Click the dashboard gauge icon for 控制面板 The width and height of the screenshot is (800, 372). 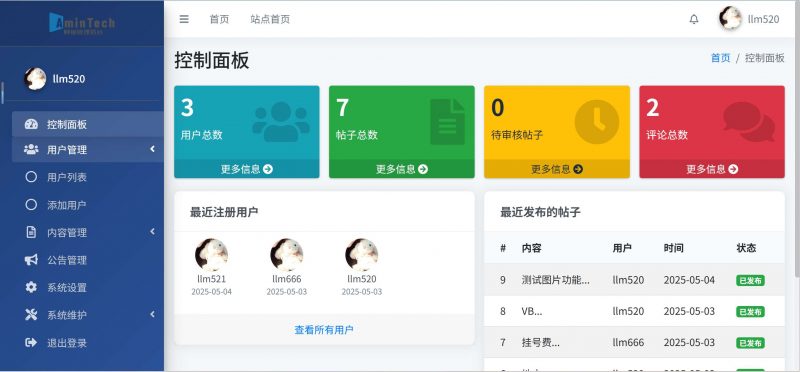tap(31, 124)
